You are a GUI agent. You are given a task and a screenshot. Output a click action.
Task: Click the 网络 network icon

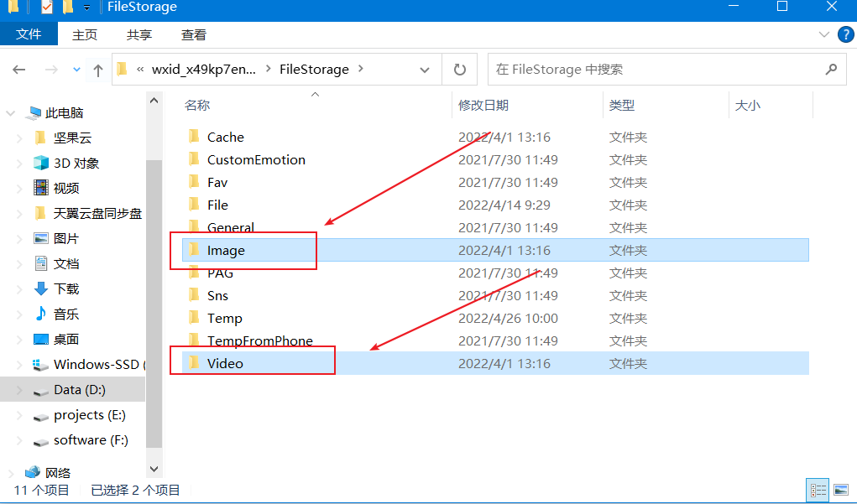(x=34, y=472)
